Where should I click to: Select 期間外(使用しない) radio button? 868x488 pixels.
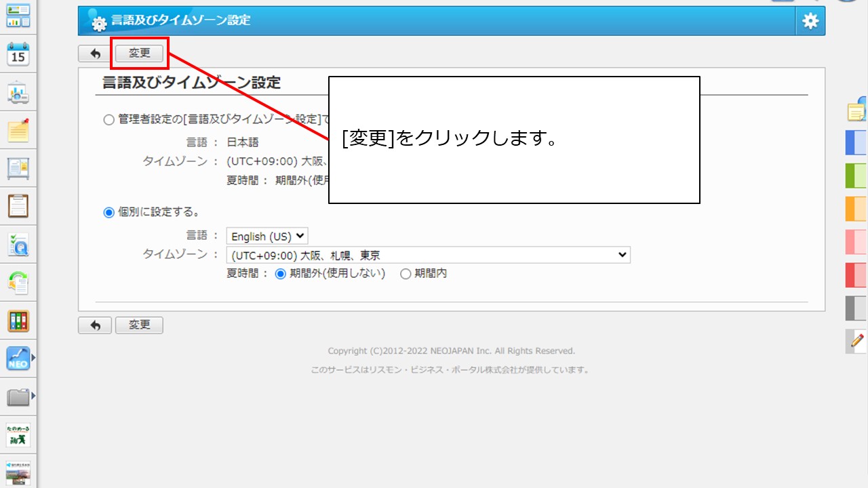280,274
